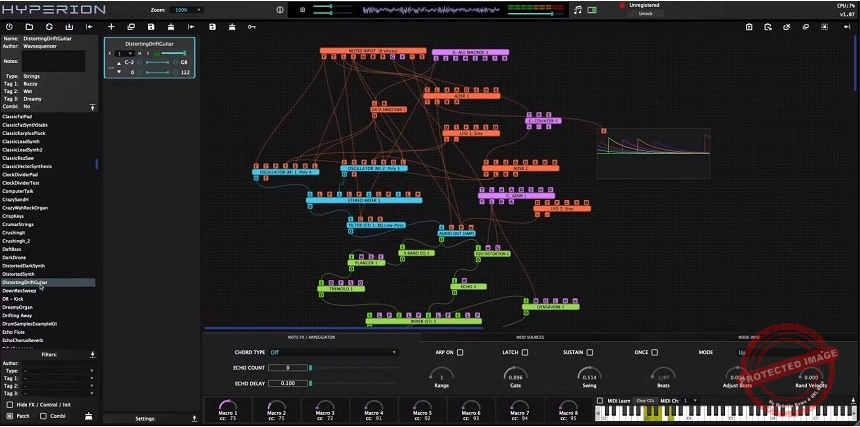The height and width of the screenshot is (427, 860).
Task: Click the Unlock button
Action: [646, 14]
